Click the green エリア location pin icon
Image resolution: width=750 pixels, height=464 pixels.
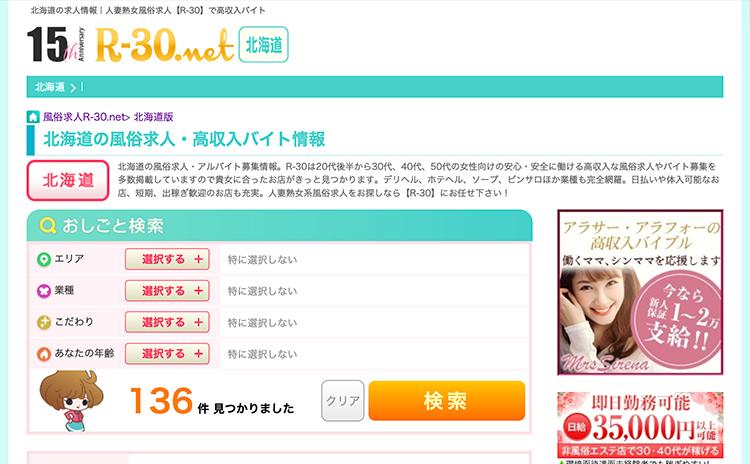click(x=44, y=259)
